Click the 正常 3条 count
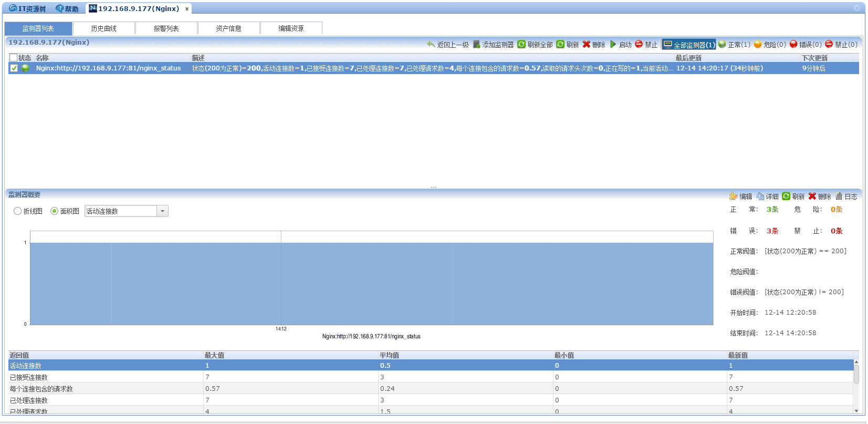 772,209
